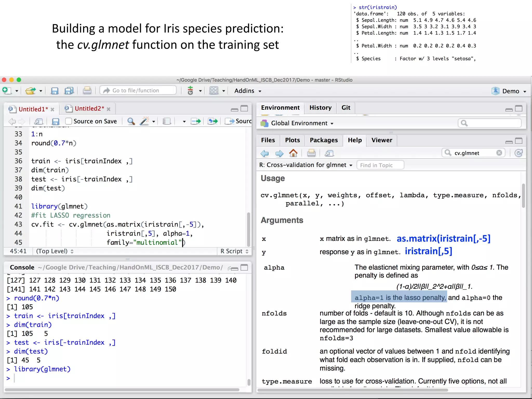Click the Go to file/function field
532x399 pixels.
pos(138,90)
